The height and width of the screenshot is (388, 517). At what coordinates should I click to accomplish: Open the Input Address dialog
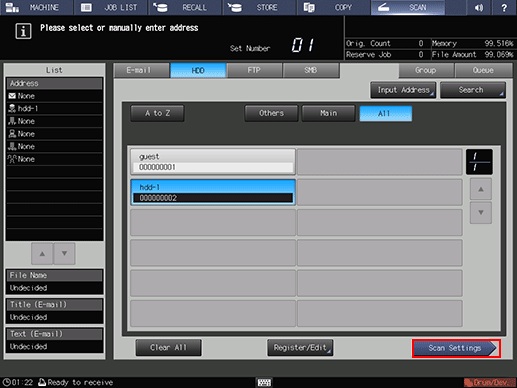[x=403, y=90]
